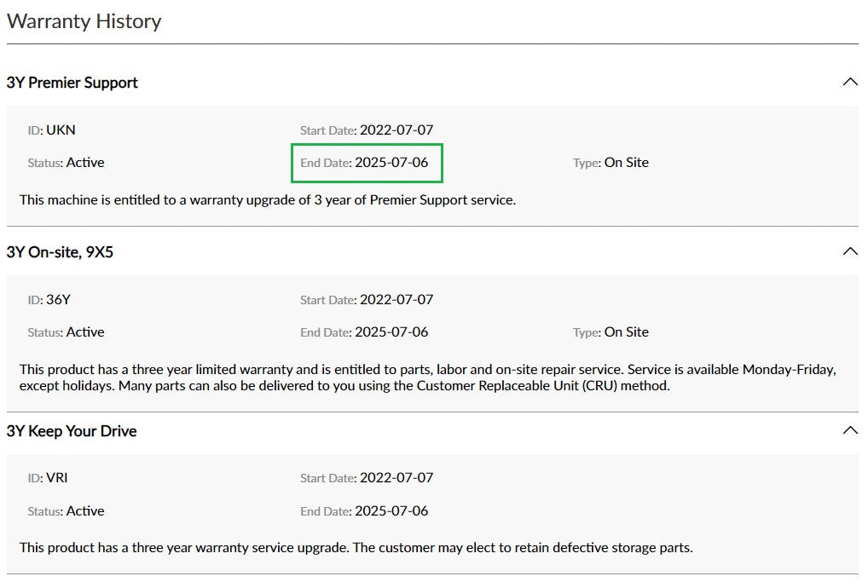This screenshot has height=588, width=868.
Task: Click the On-site 9X5 End Date value
Action: tap(391, 331)
